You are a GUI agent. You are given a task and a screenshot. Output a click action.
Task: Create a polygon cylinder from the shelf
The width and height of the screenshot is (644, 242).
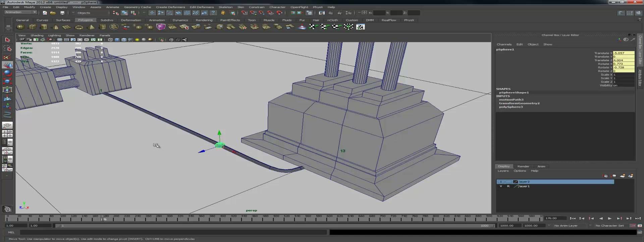click(x=44, y=27)
